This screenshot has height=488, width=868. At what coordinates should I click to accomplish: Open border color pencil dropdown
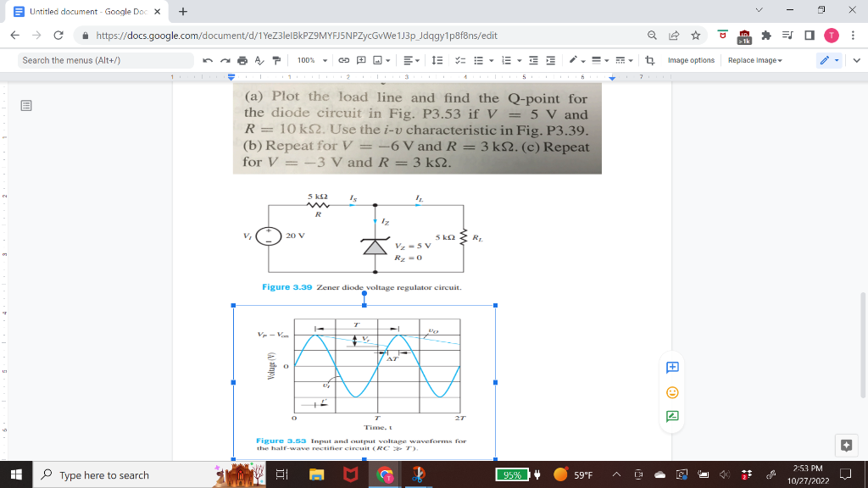(x=576, y=60)
